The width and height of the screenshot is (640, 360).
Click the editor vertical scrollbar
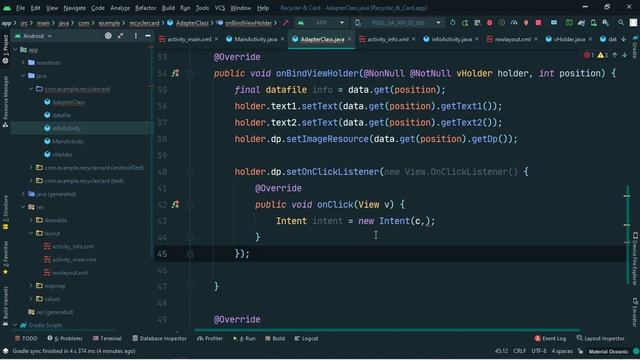628,235
